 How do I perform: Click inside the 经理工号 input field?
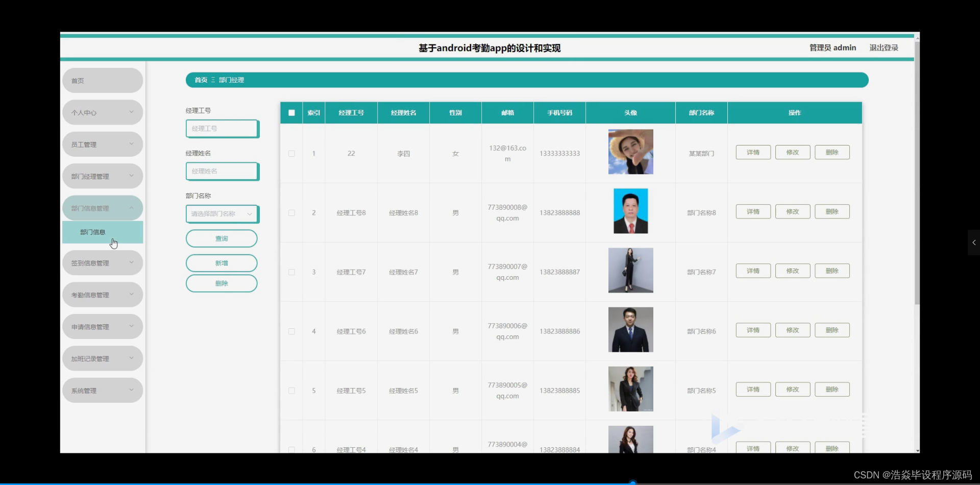click(x=222, y=129)
